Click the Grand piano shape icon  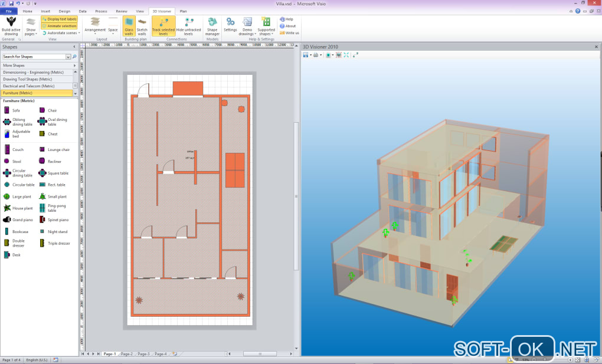pyautogui.click(x=7, y=219)
